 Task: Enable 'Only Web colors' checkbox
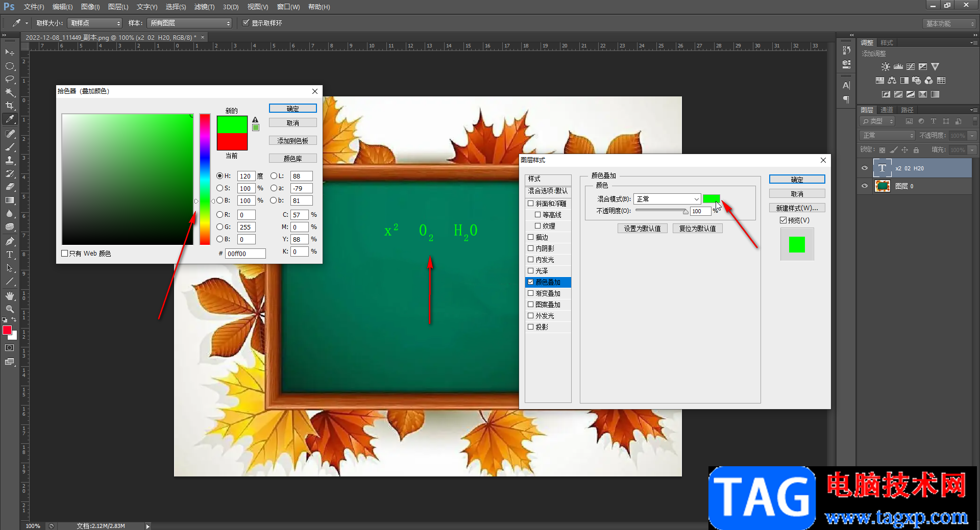pyautogui.click(x=65, y=253)
